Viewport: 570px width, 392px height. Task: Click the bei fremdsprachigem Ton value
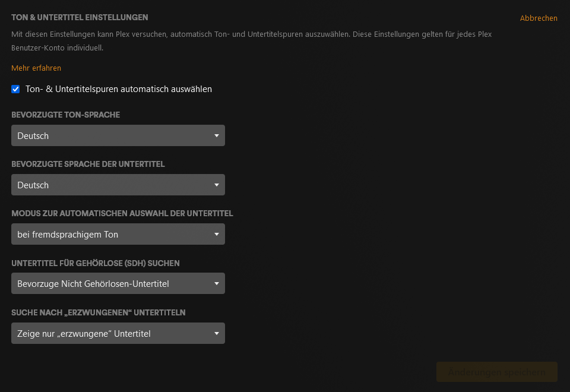(67, 234)
